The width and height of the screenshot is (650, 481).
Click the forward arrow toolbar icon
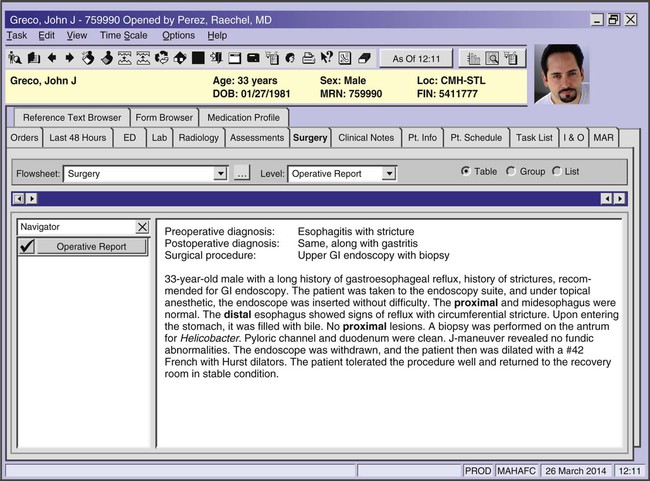coord(69,58)
